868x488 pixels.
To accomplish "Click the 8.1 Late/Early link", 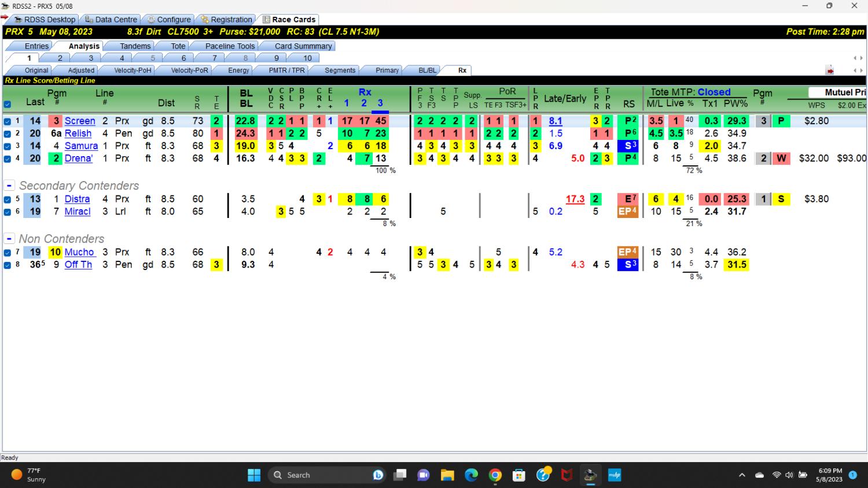I will coord(556,121).
